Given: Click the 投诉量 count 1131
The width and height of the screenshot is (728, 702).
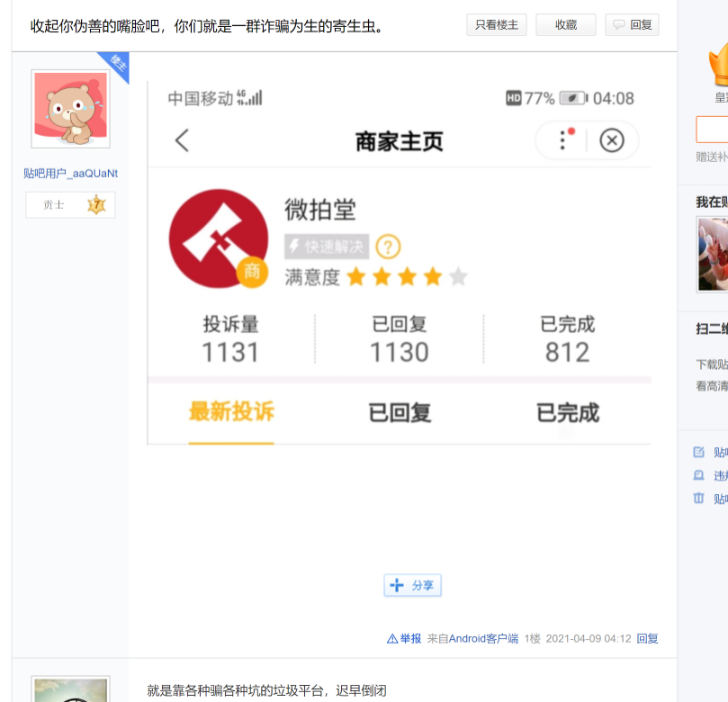Looking at the screenshot, I should pyautogui.click(x=230, y=352).
